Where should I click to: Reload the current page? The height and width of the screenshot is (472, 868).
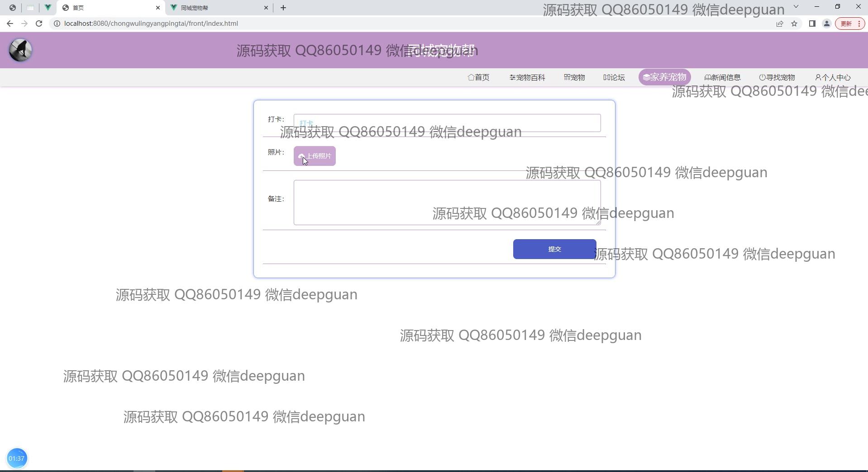click(x=39, y=24)
